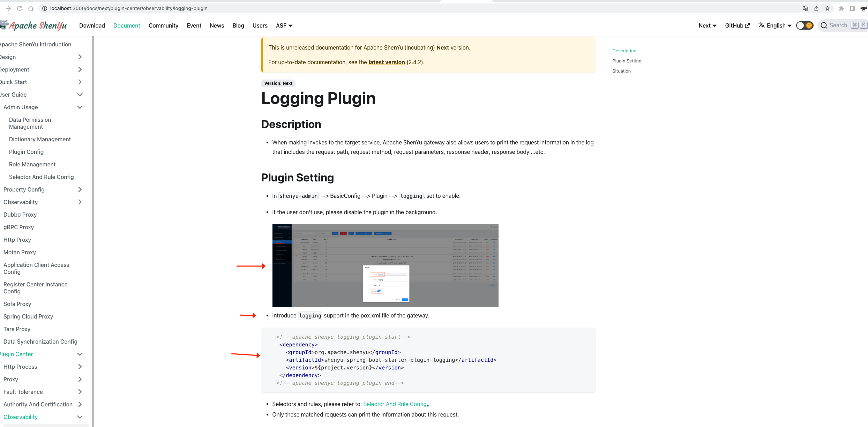Viewport: 868px width, 427px height.
Task: Open the browser side panel icon
Action: (853, 8)
